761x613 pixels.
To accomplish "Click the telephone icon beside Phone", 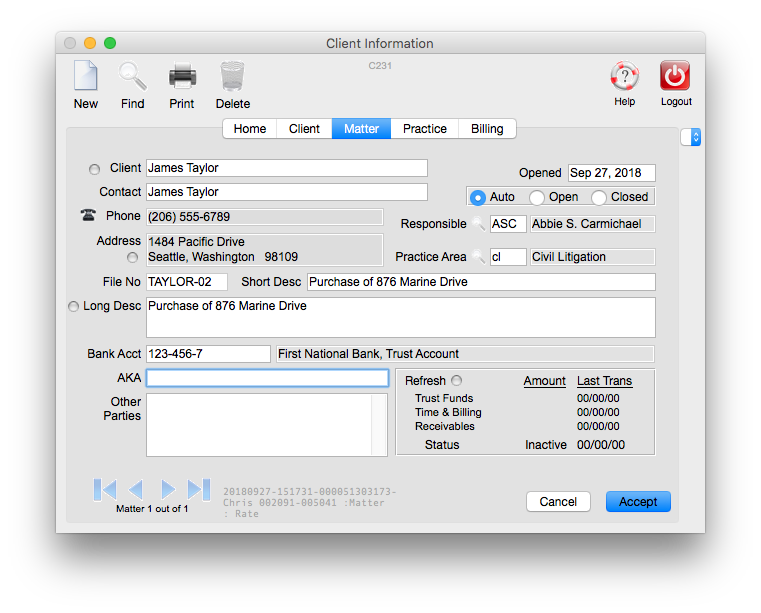I will click(x=89, y=216).
